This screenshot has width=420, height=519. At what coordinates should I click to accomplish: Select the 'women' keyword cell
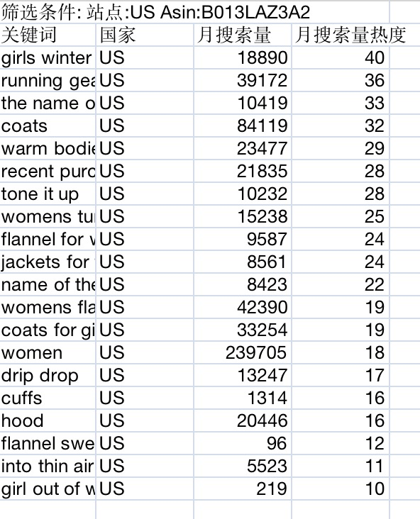point(48,352)
